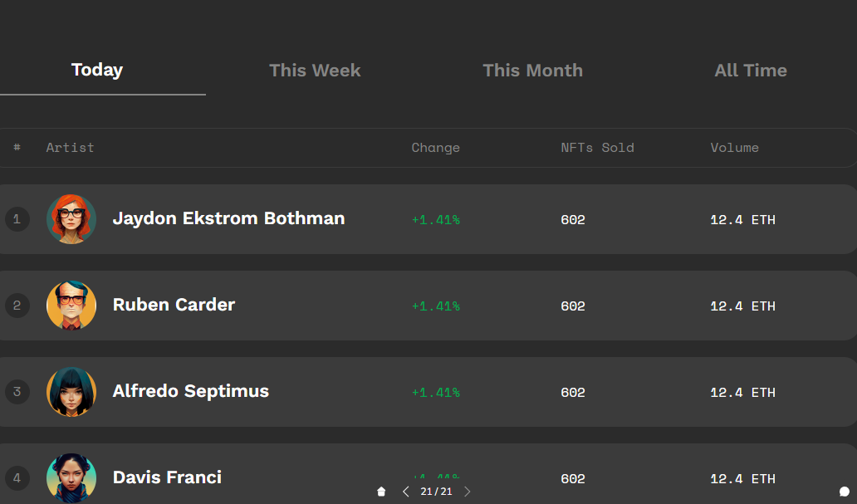This screenshot has width=857, height=504.
Task: Visit Alfredo Septimus artist name link
Action: pyautogui.click(x=191, y=391)
